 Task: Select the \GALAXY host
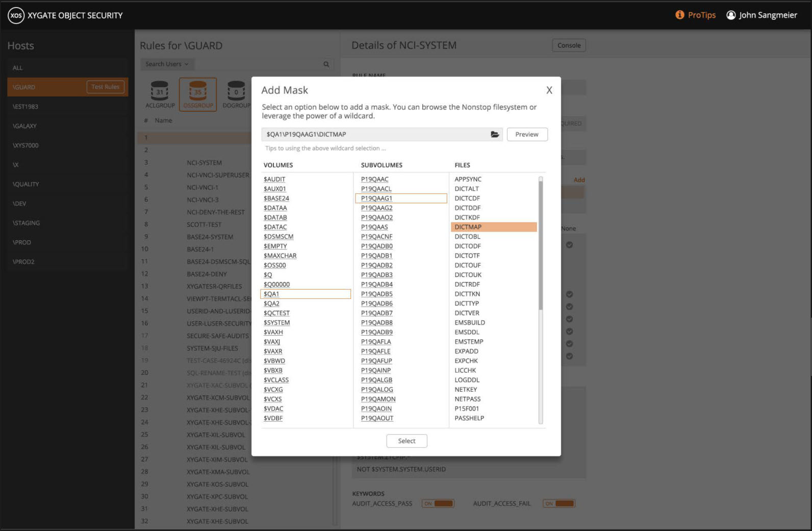click(x=67, y=126)
